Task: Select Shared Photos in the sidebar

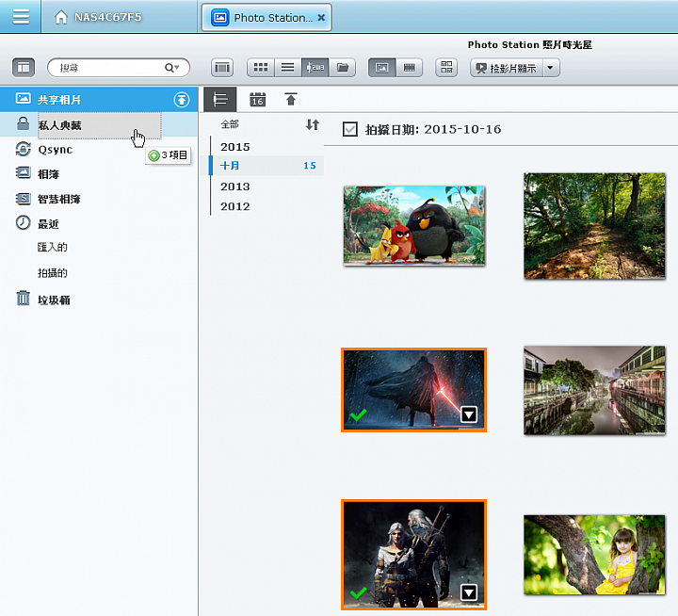Action: pyautogui.click(x=99, y=100)
